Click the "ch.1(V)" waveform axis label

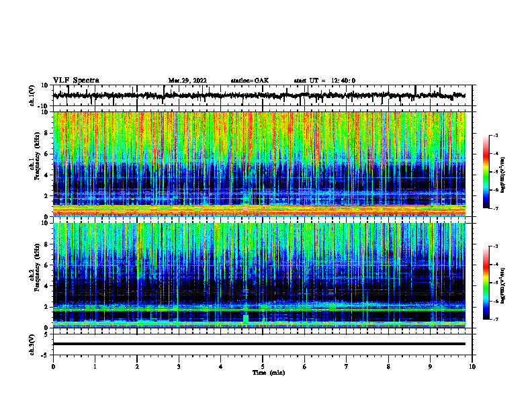point(32,95)
